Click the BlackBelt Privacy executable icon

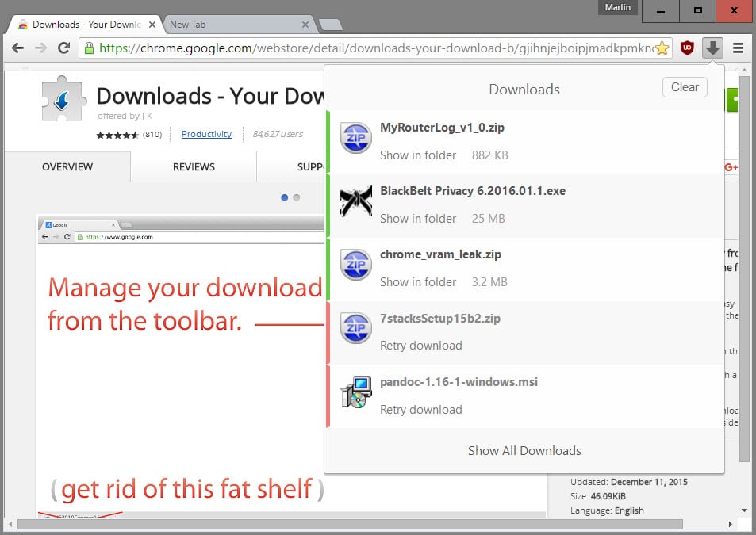coord(355,201)
